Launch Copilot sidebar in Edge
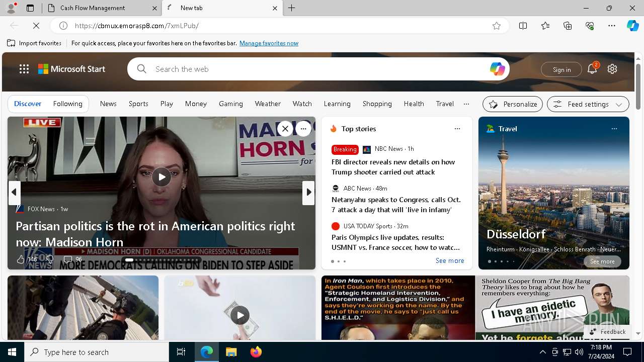Screen dimensions: 644x362 point(632,26)
